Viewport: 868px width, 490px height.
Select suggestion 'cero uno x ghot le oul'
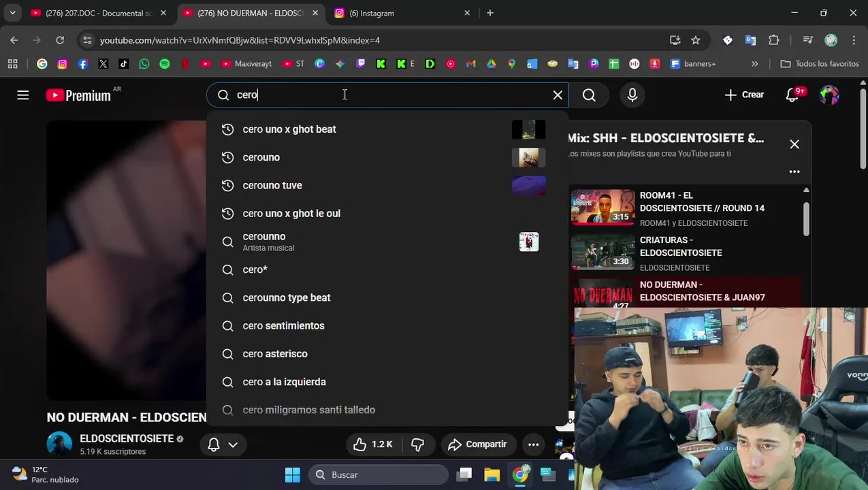click(387, 213)
